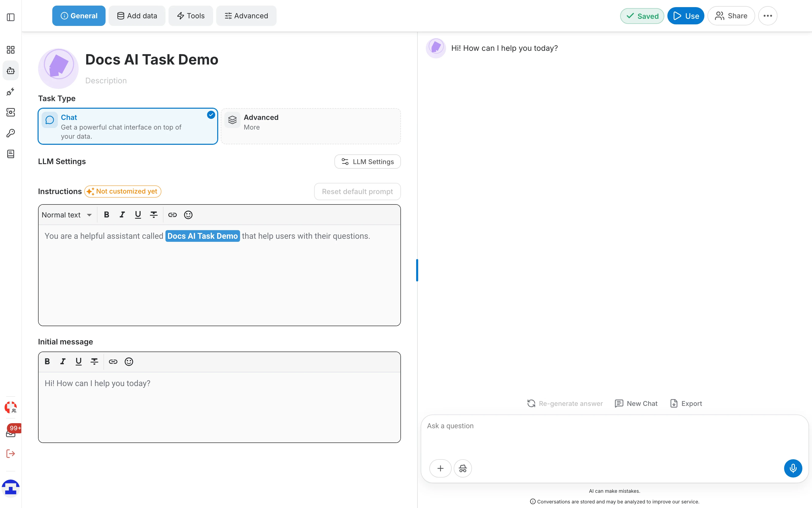Toggle strikethrough in Instructions editor
Screen dimensions: 812x508
[x=154, y=215]
